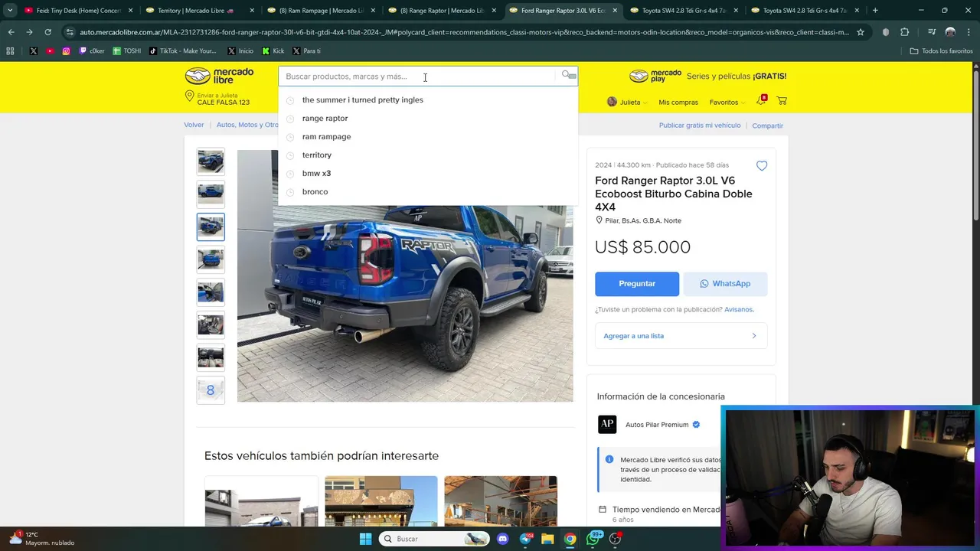Select the fourth photo thumbnail

coord(211,259)
